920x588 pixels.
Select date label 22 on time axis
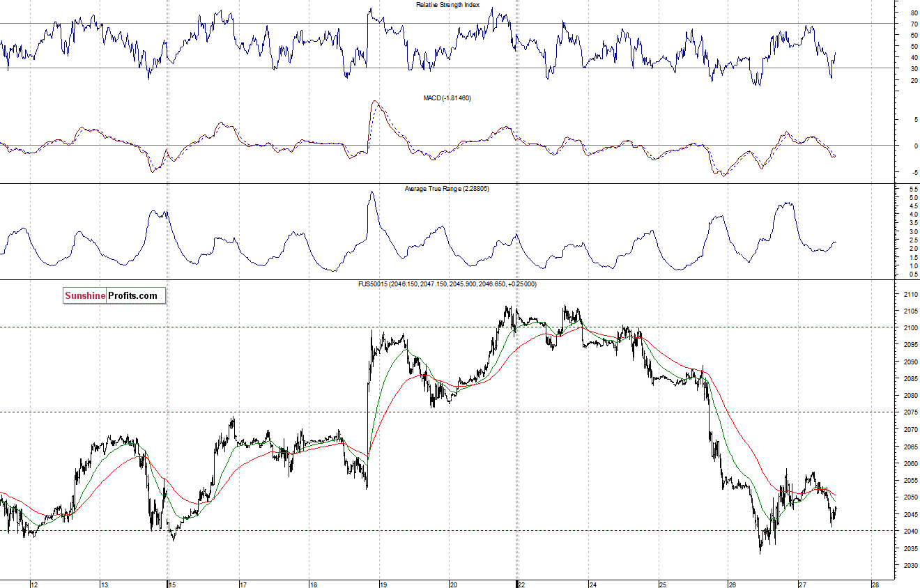[x=522, y=585]
